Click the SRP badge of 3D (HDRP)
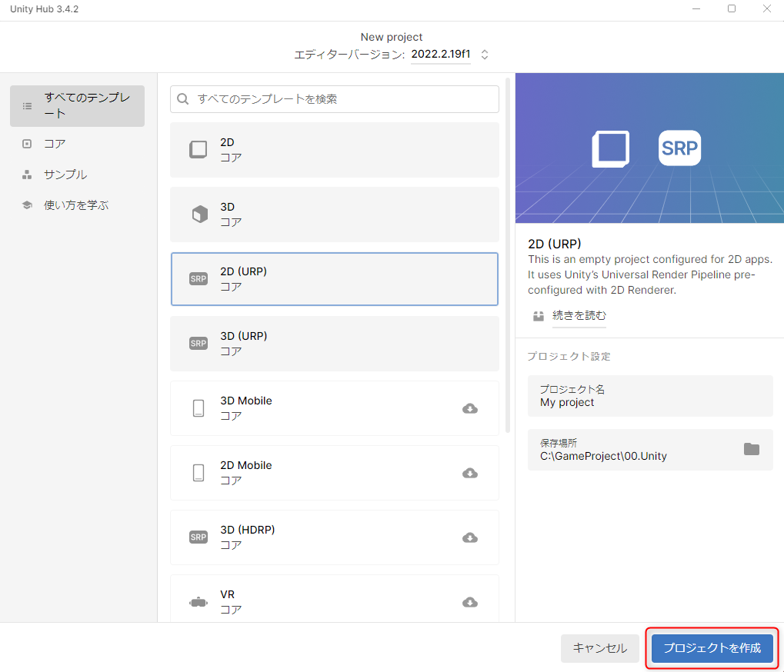 click(x=199, y=537)
